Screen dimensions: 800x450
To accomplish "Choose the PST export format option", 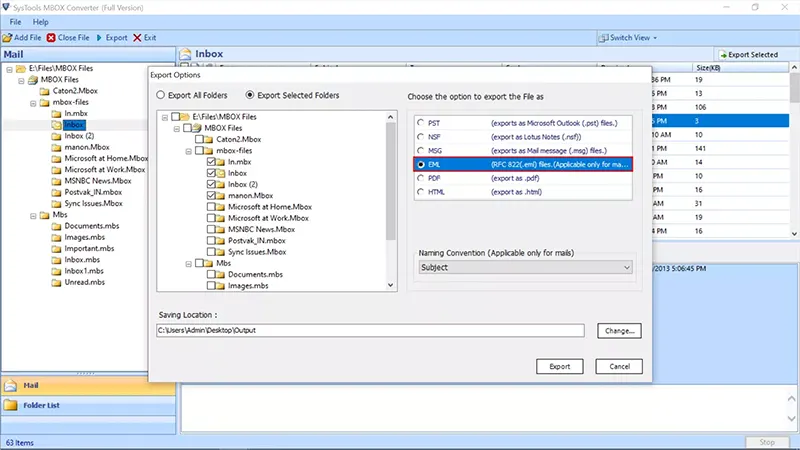I will click(420, 123).
